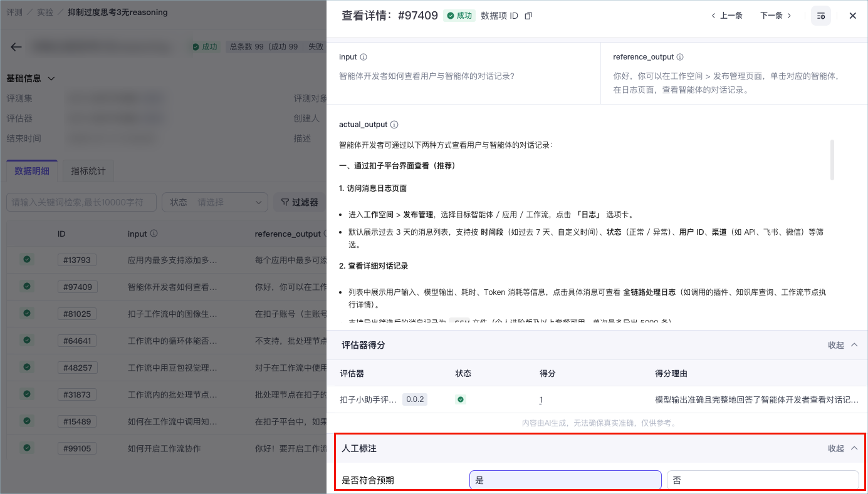Click the green 成功 badge in experiment header
Screen dimensions: 868x494
click(205, 47)
